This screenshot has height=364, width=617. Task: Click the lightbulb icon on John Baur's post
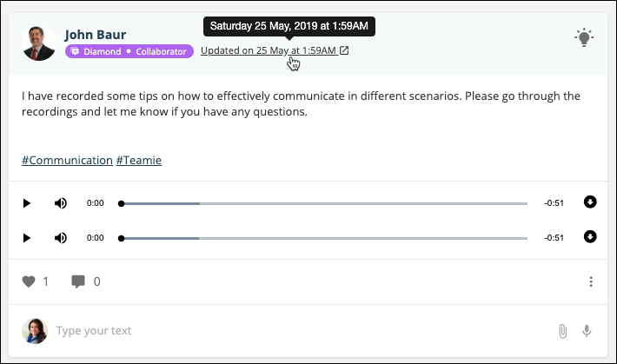[x=584, y=37]
